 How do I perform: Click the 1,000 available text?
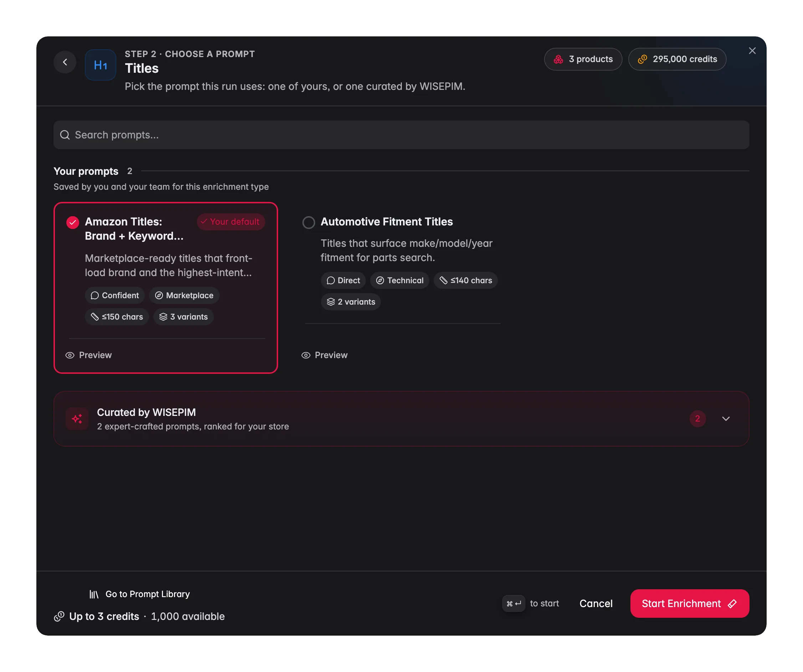pos(188,617)
